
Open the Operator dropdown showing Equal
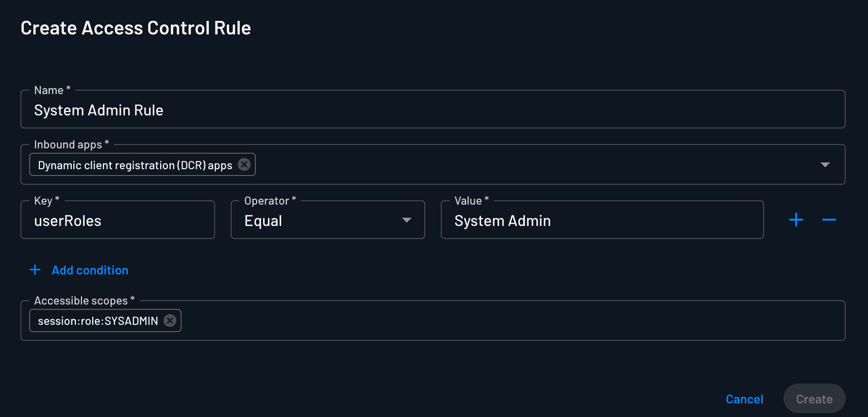coord(327,220)
